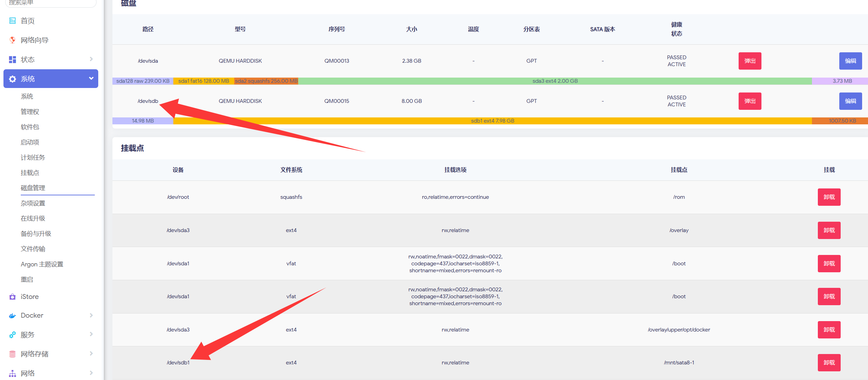Expand the network storage submenu arrow

(91, 354)
